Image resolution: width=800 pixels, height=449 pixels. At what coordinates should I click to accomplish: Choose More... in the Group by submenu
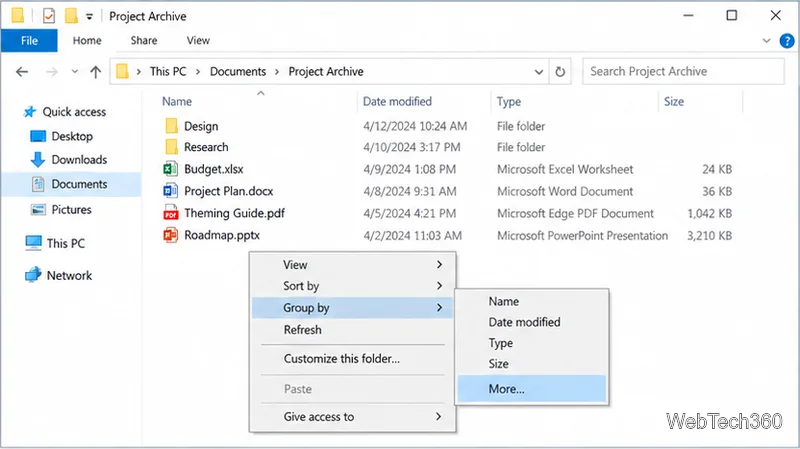coord(532,389)
